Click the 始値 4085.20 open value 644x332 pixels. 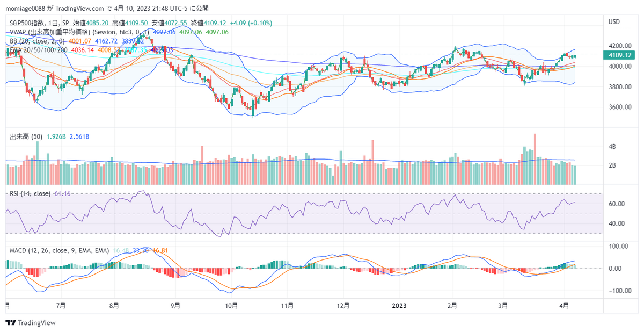pos(91,23)
